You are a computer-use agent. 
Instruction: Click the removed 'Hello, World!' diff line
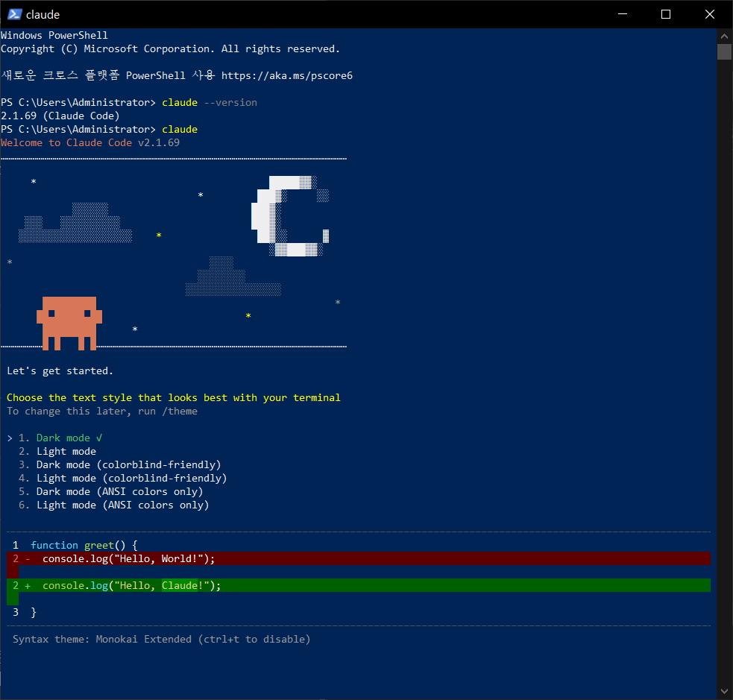[359, 559]
